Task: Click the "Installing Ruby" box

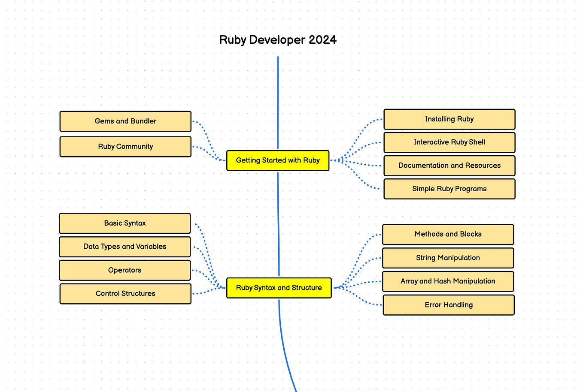Action: tap(449, 119)
